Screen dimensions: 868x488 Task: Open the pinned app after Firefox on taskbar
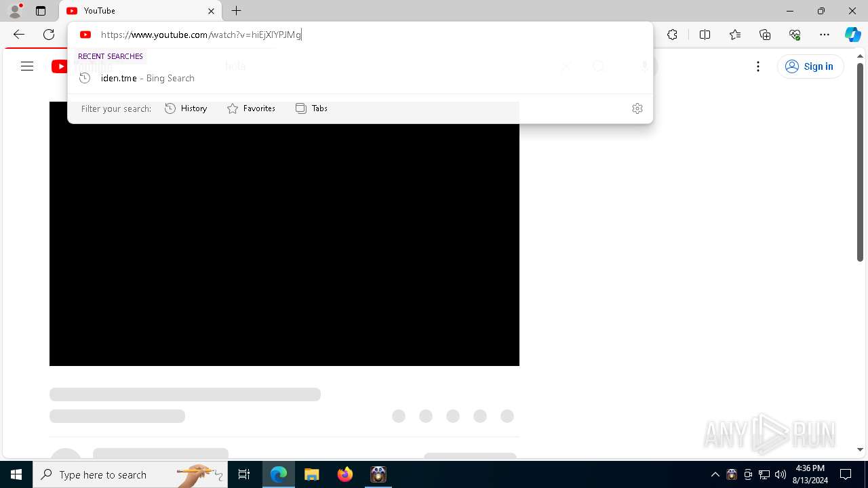[378, 474]
